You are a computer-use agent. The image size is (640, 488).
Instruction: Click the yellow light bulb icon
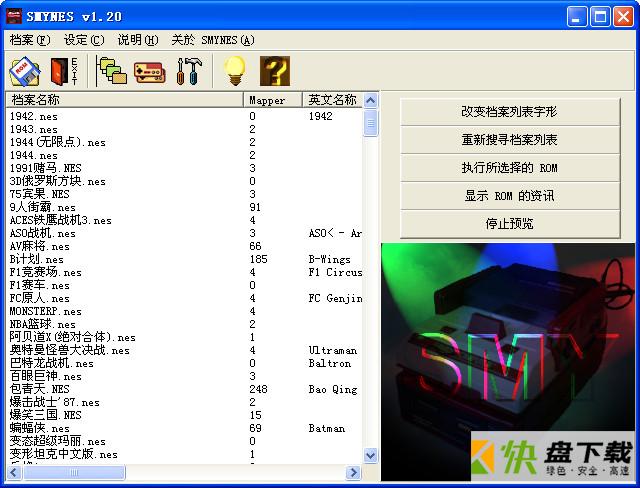[235, 71]
